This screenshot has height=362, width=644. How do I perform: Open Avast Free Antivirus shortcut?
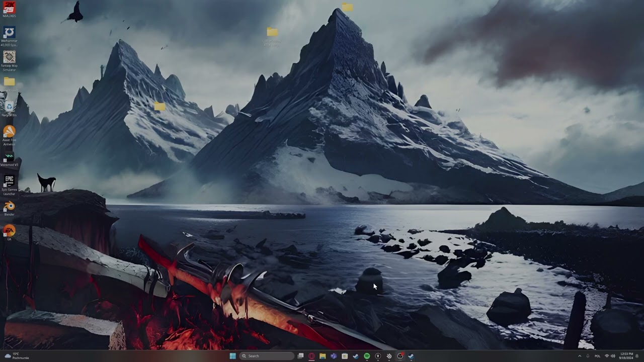click(x=9, y=135)
